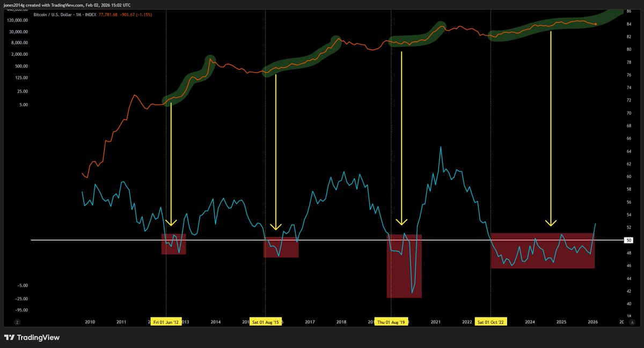The width and height of the screenshot is (644, 348).
Task: Click the 2017 year on the time axis
Action: pos(310,322)
